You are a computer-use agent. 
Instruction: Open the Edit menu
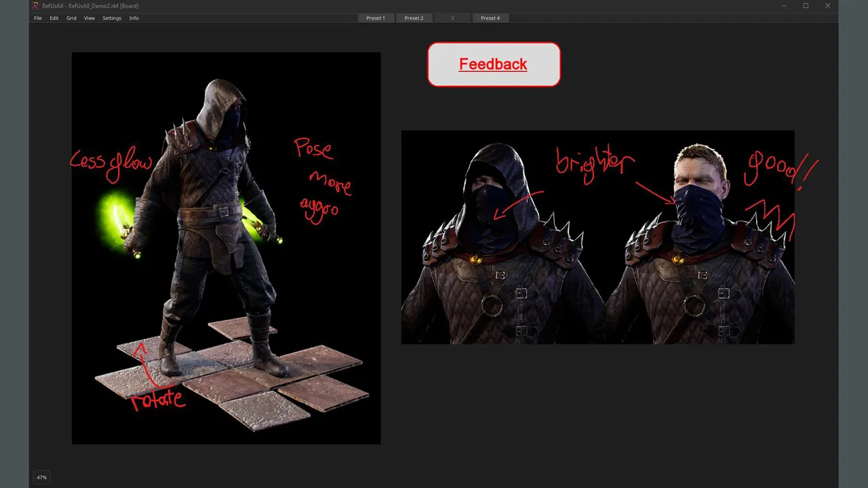point(54,18)
